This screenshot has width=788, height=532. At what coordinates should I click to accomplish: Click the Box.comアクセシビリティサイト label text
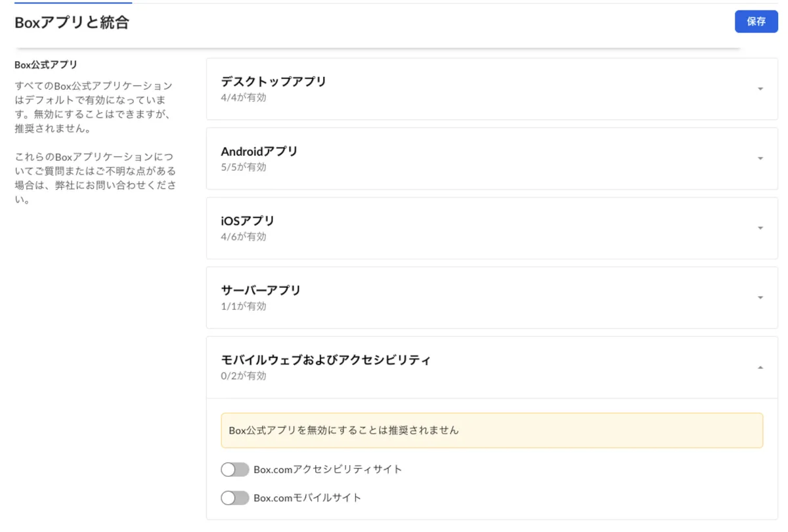[328, 470]
